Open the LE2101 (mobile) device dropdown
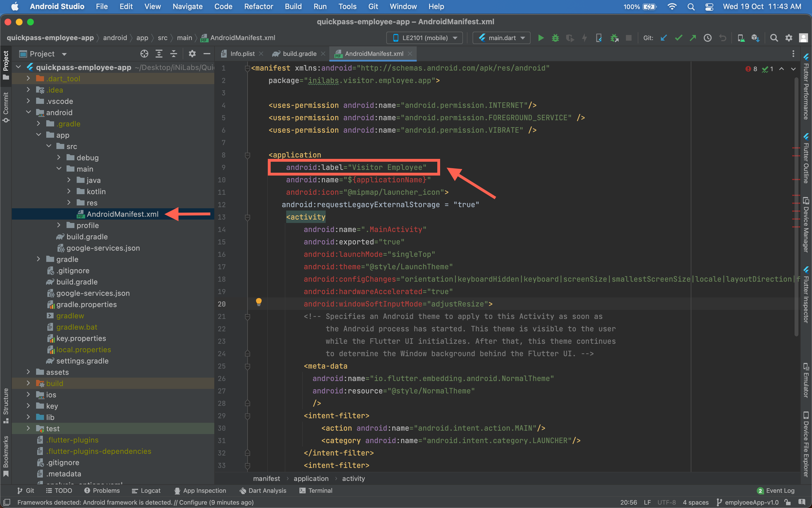Viewport: 812px width, 508px height. [x=424, y=38]
